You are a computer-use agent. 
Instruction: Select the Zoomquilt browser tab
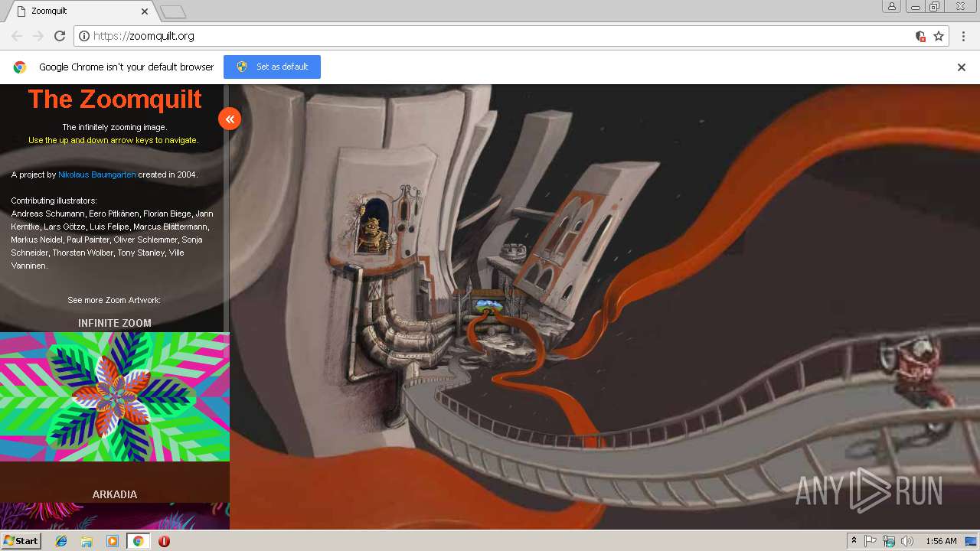pos(79,11)
